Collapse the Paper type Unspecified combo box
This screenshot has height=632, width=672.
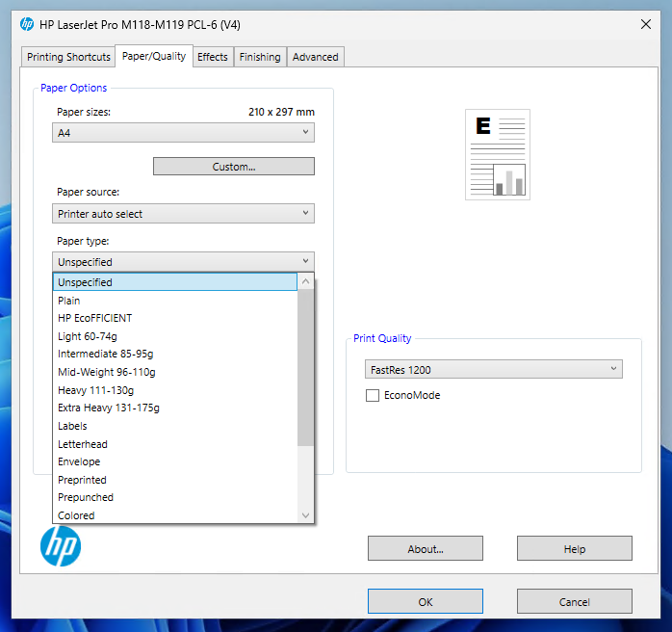point(183,261)
